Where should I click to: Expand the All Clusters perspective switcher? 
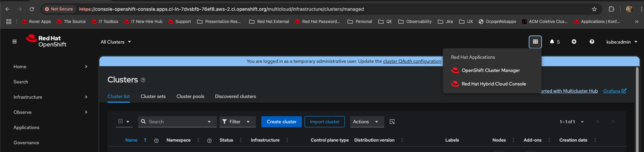[x=116, y=42]
